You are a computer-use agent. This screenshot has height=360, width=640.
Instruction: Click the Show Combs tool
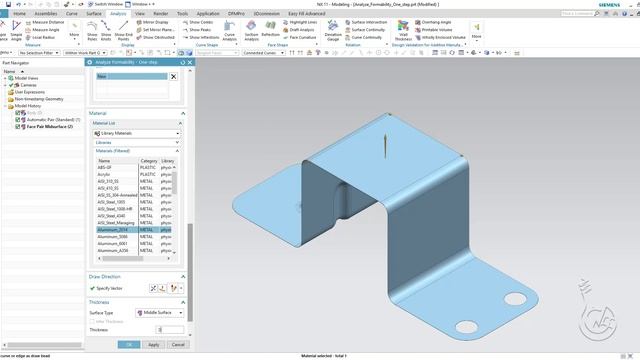198,22
